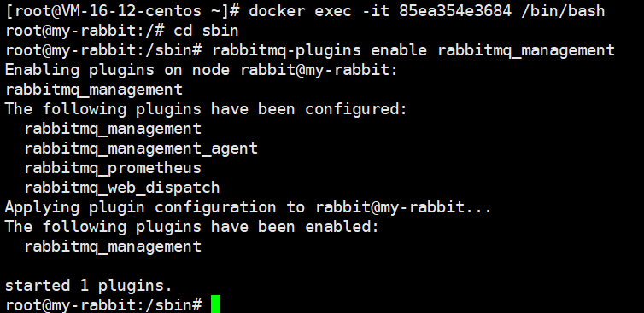644x313 pixels.
Task: Click the Enabling plugins on node line
Action: (x=202, y=70)
